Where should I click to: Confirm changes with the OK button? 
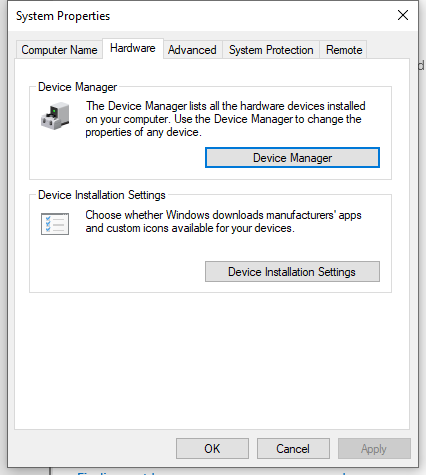[x=212, y=449]
